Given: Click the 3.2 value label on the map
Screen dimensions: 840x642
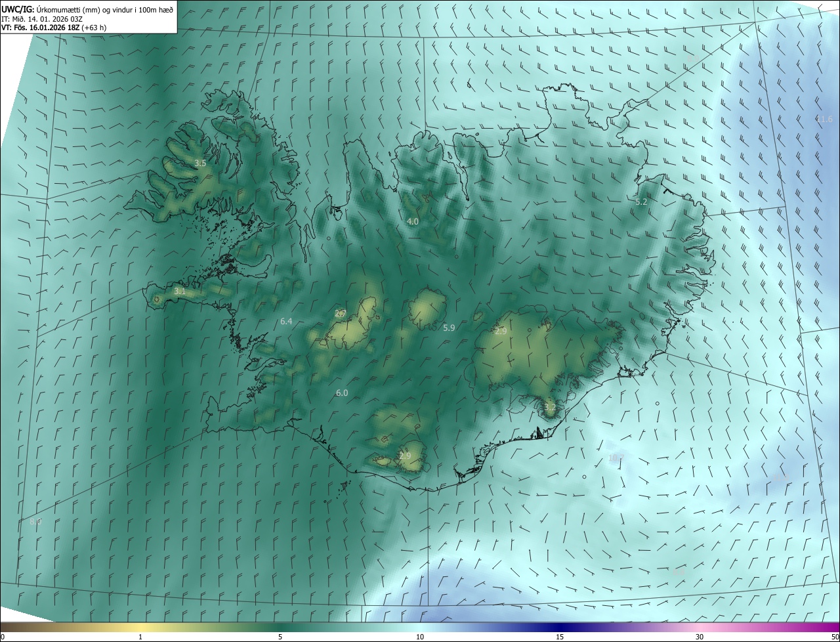Looking at the screenshot, I should click(x=550, y=408).
